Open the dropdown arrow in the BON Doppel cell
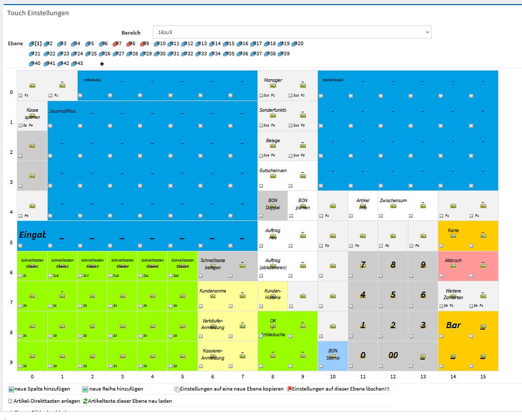 (x=260, y=215)
